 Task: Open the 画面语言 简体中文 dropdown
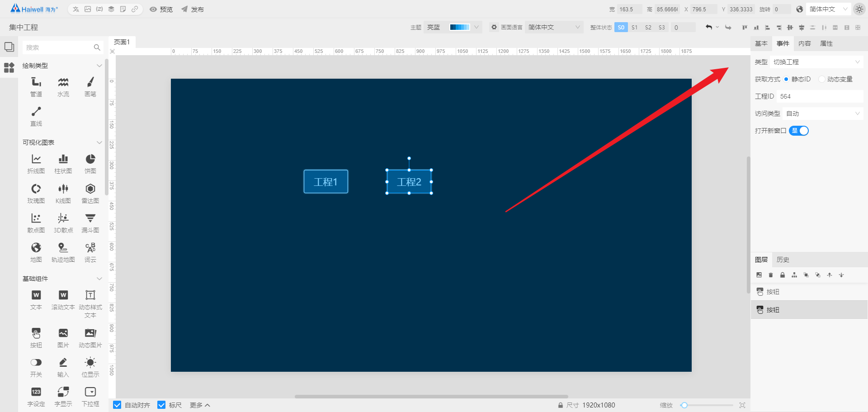tap(554, 28)
